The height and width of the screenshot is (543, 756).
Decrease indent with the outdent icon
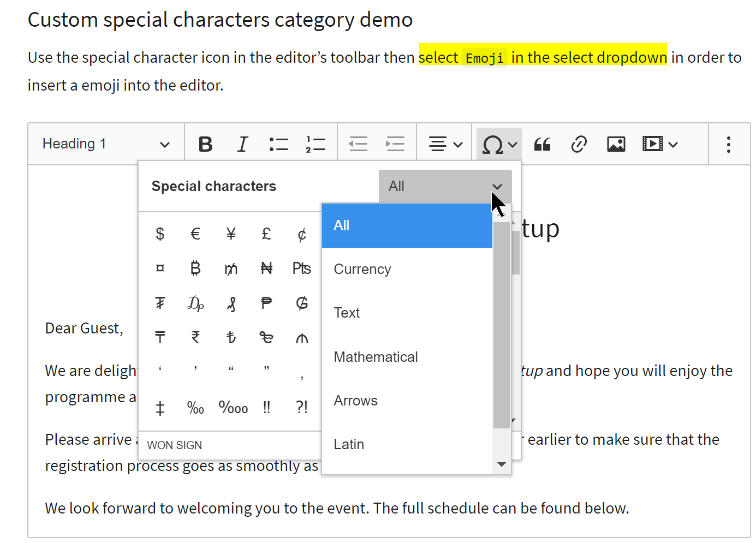[x=358, y=144]
